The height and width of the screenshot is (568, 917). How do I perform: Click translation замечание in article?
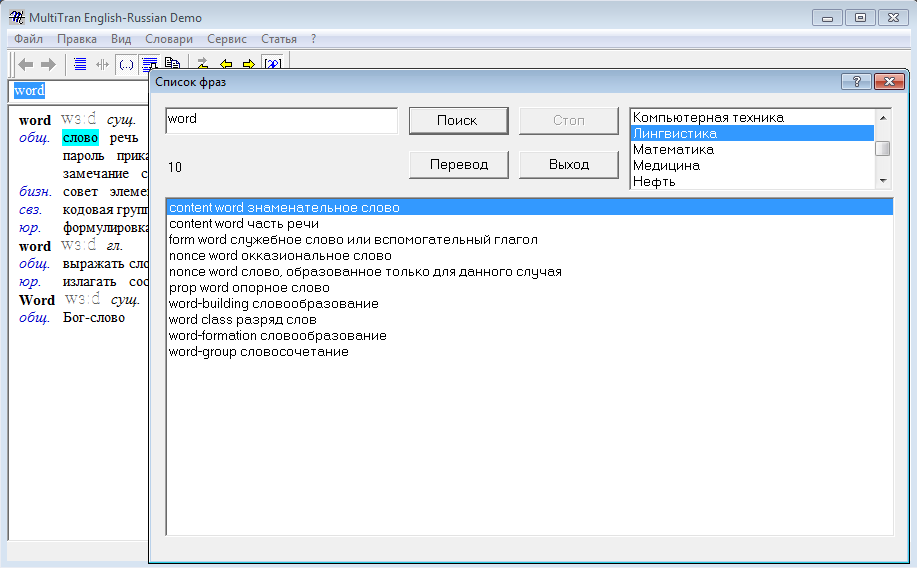(96, 174)
